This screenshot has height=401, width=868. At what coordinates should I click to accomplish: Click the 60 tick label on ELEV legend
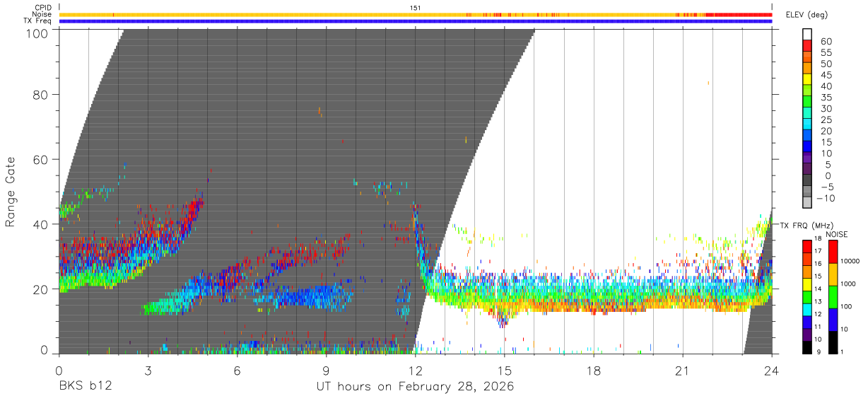pos(826,41)
